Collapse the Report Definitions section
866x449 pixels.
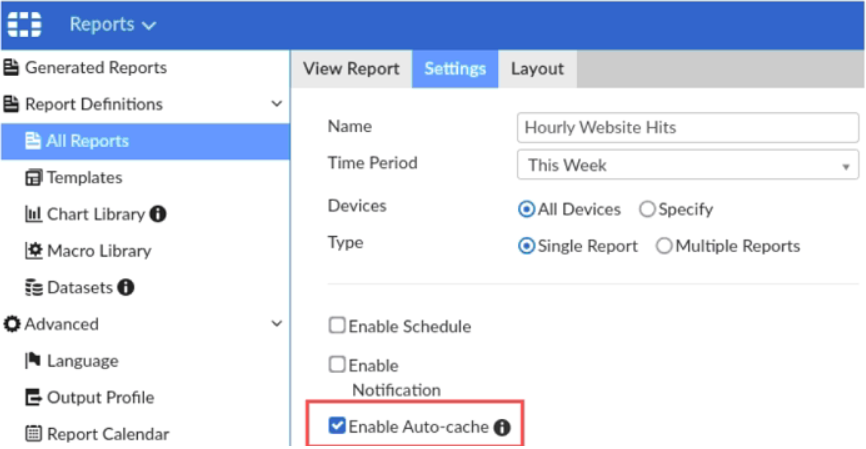click(x=277, y=104)
